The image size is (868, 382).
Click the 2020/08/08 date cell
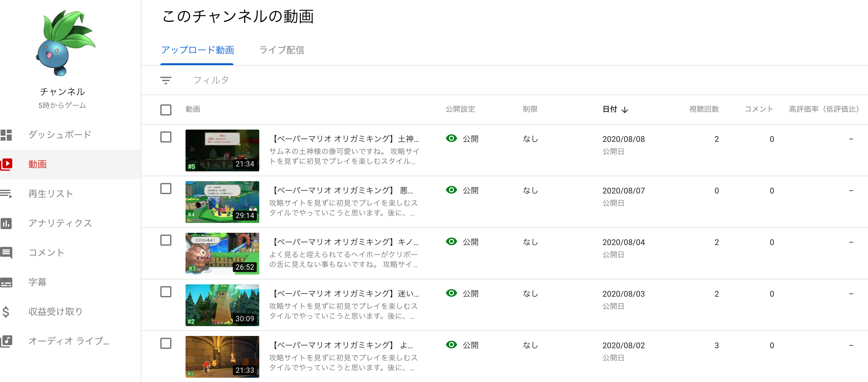[624, 139]
